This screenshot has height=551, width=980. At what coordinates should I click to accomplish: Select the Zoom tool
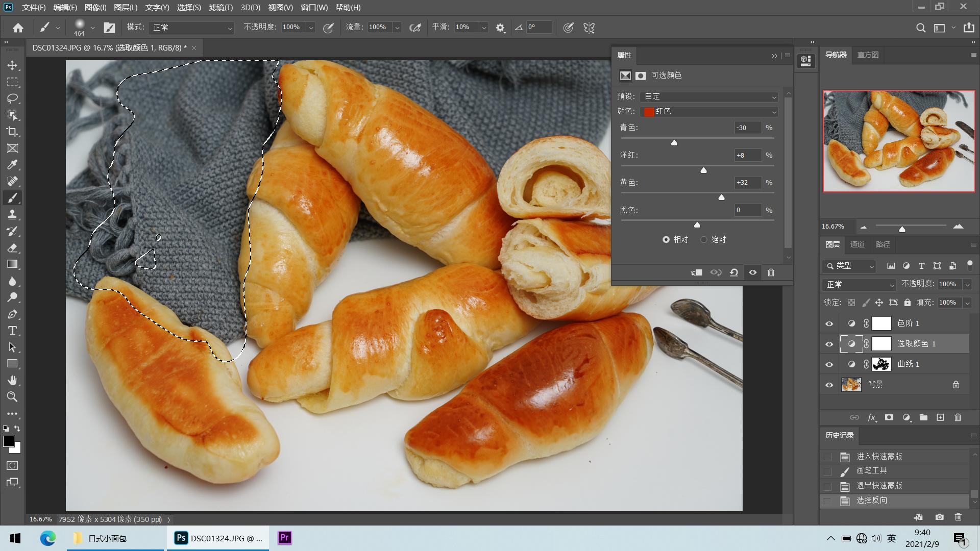(x=12, y=397)
